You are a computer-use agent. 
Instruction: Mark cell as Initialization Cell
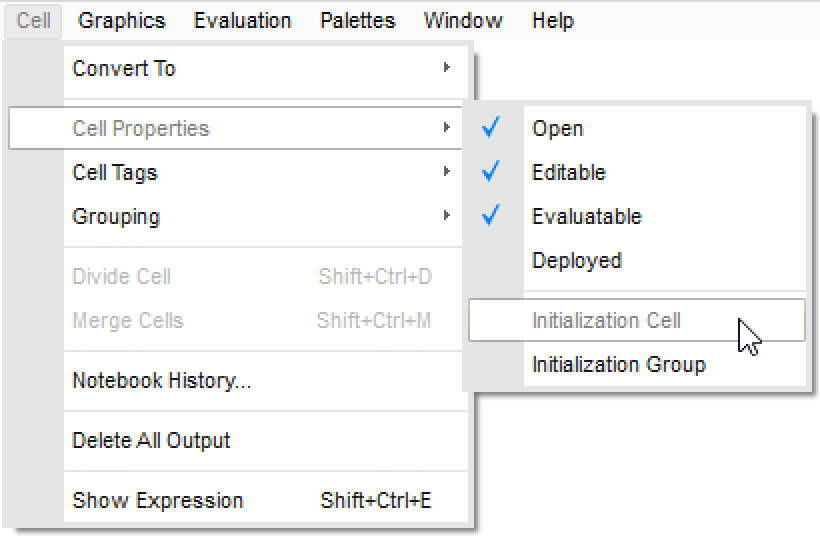(606, 321)
